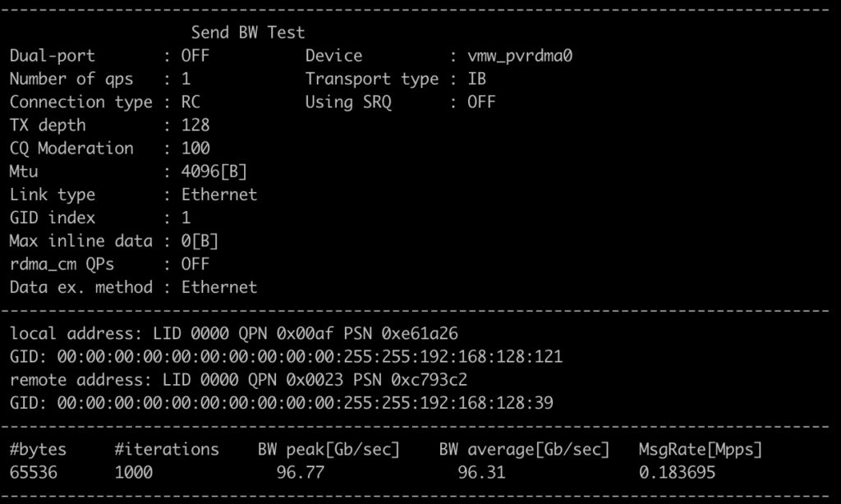Click the Mtu value 4096[B]
The height and width of the screenshot is (504, 841).
[x=214, y=172]
